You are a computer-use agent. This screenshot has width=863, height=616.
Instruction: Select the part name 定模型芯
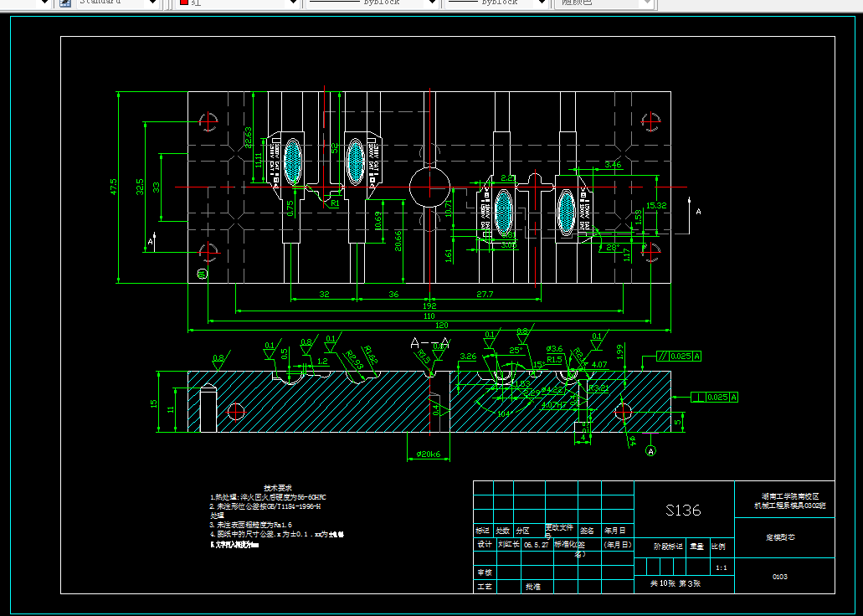coord(779,536)
